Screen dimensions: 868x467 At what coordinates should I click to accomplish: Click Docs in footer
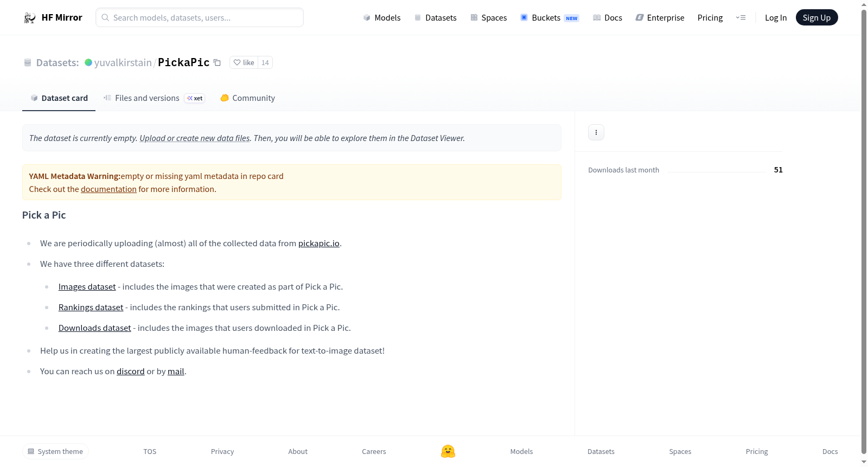(830, 451)
